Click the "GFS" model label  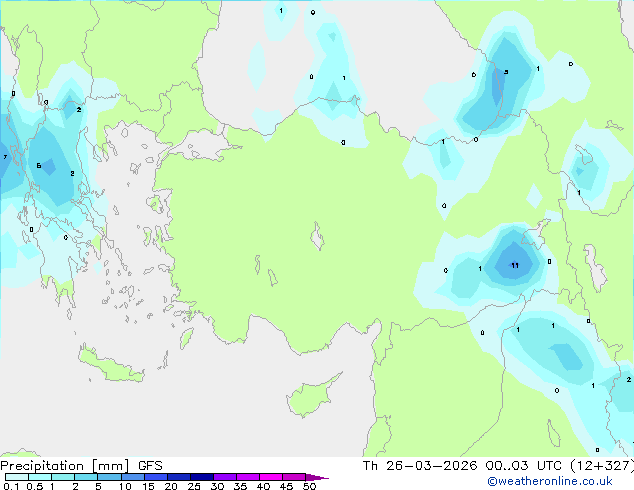150,466
